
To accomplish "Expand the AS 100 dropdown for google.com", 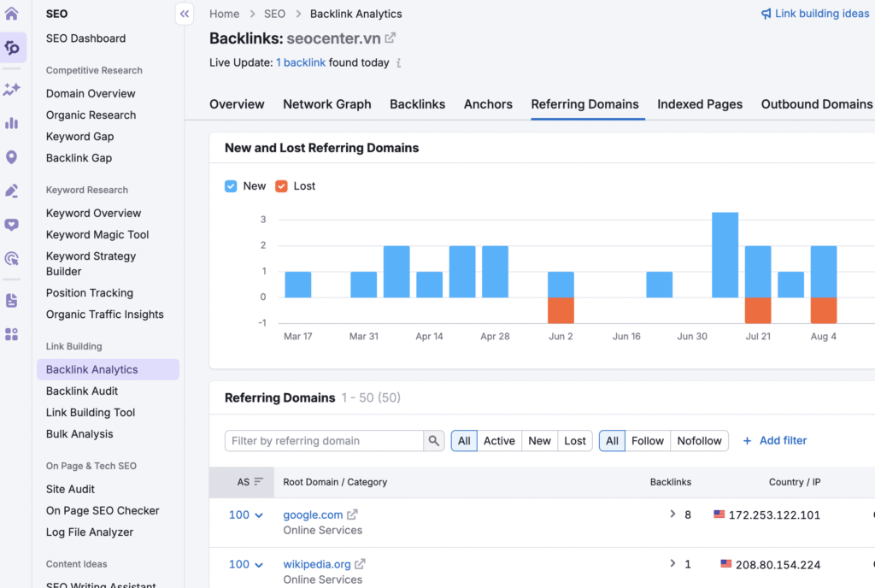I will (259, 515).
